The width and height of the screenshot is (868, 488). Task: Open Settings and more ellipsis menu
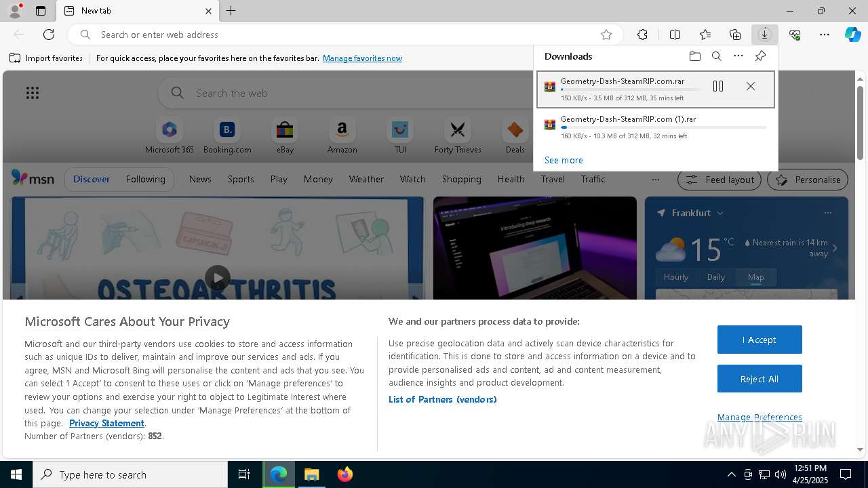coord(825,35)
